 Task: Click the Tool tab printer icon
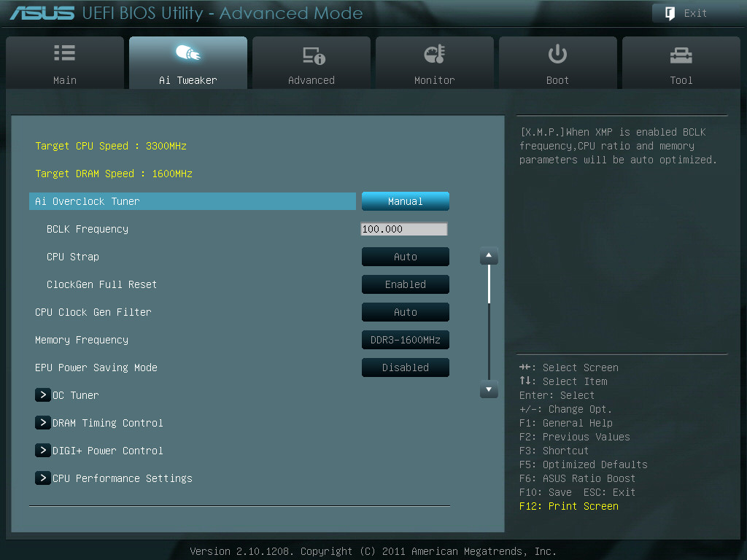click(681, 55)
